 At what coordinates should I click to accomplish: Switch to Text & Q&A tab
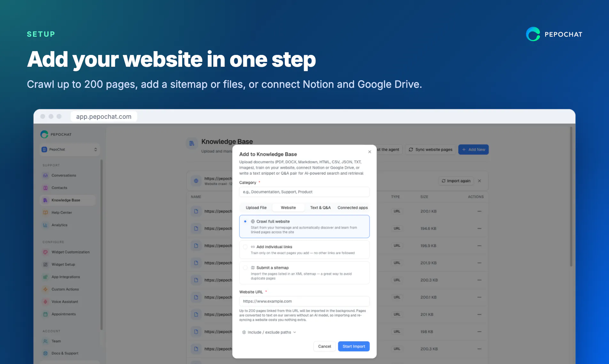pyautogui.click(x=320, y=208)
